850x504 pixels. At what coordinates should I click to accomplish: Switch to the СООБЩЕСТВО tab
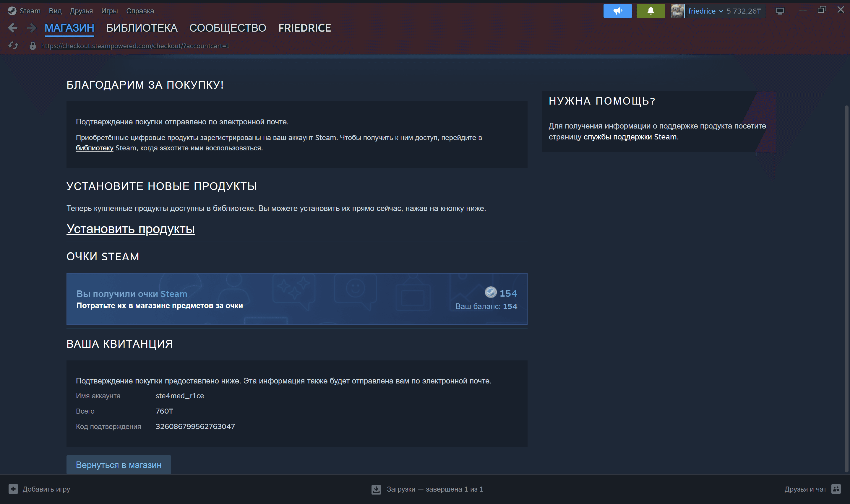click(x=228, y=28)
